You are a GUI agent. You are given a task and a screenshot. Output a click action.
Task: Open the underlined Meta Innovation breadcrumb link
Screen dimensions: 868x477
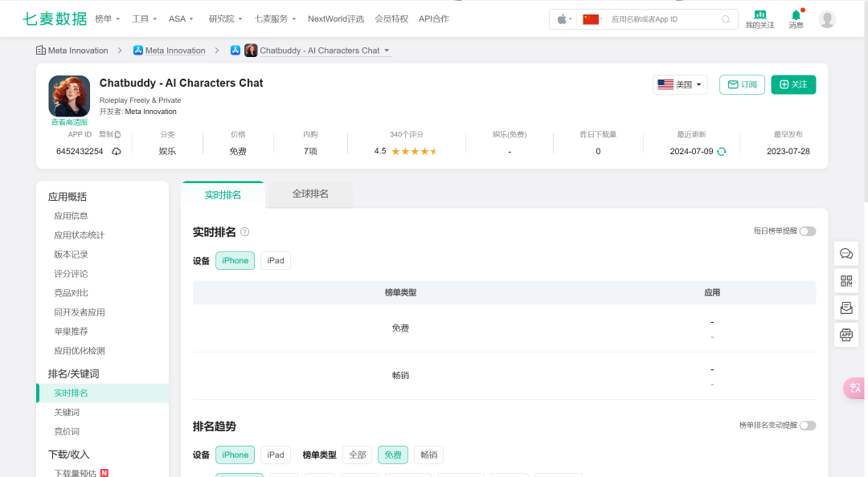pos(175,51)
